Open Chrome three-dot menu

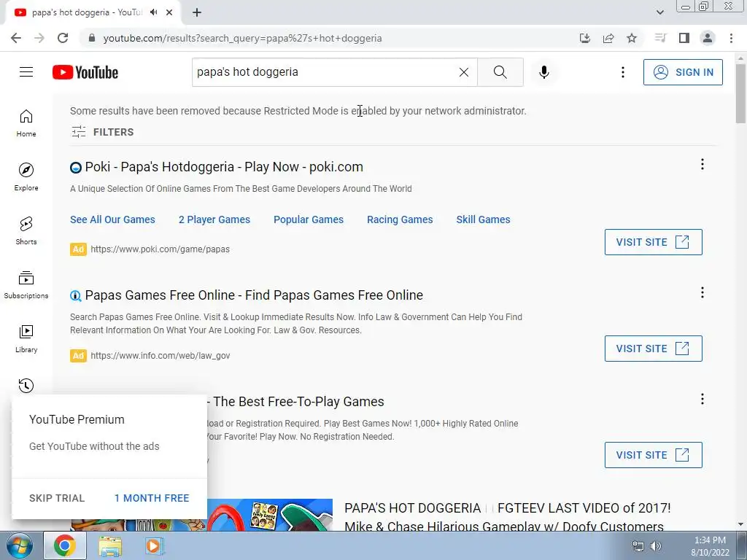pyautogui.click(x=731, y=38)
